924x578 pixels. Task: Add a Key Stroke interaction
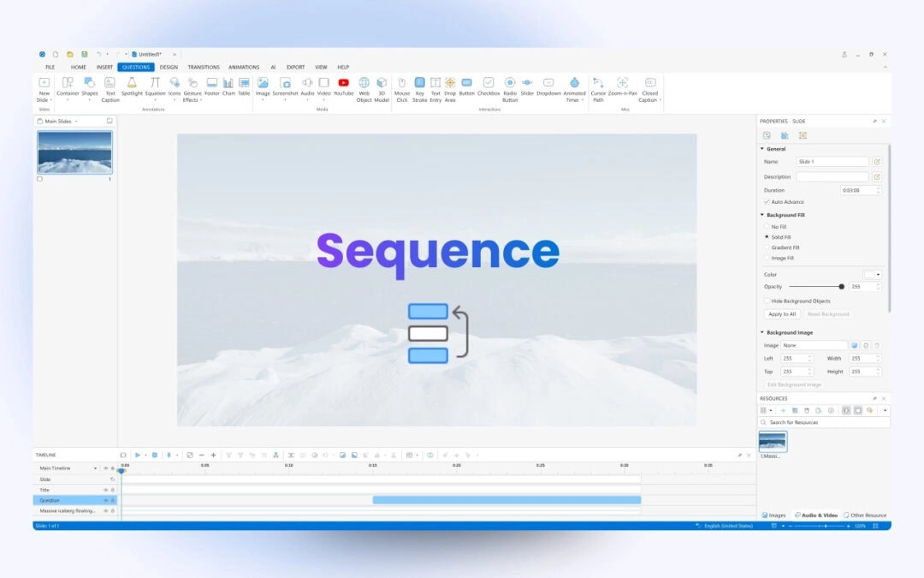(419, 90)
